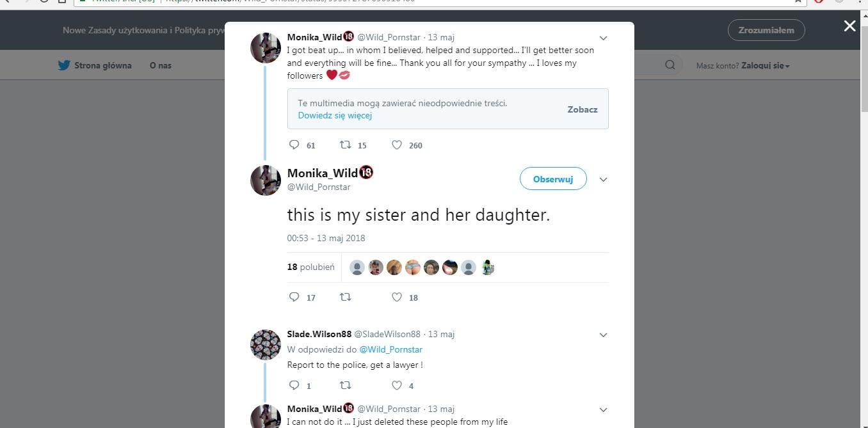Open options chevron on Slade.Wilson88's reply
The width and height of the screenshot is (868, 428).
pos(603,335)
